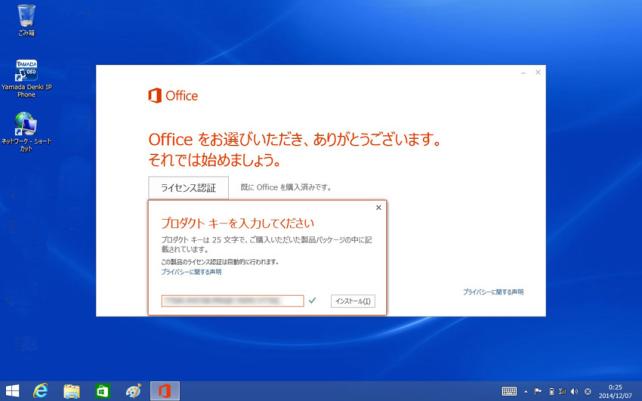Click the 既に Office を購入済みです text
This screenshot has height=401, width=642.
(x=286, y=187)
